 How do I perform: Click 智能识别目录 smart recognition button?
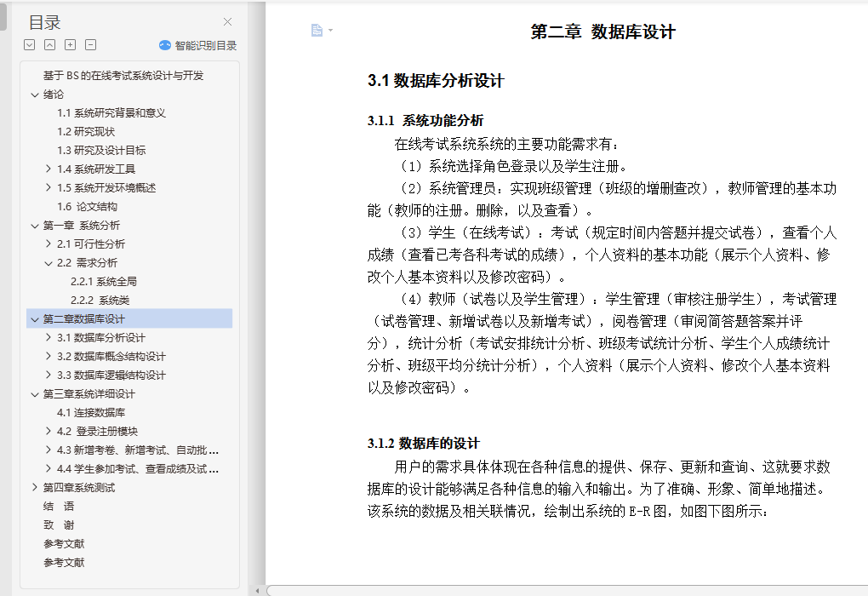197,45
